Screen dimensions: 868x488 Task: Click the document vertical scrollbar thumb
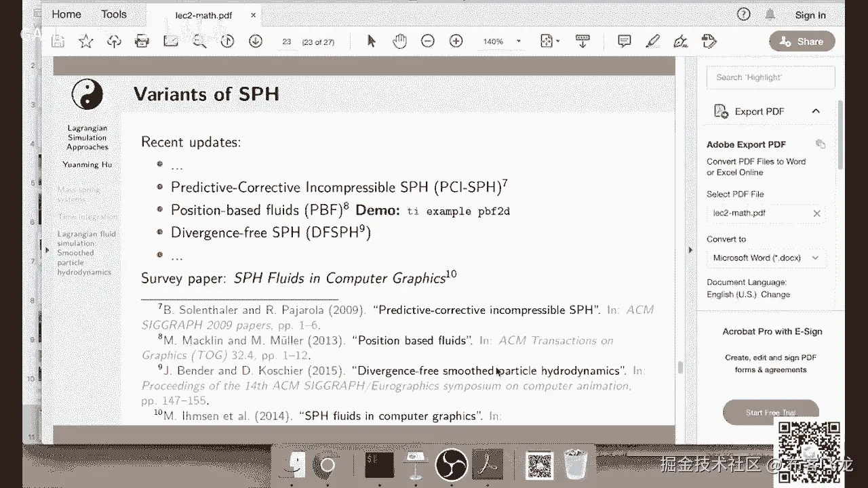coord(679,367)
